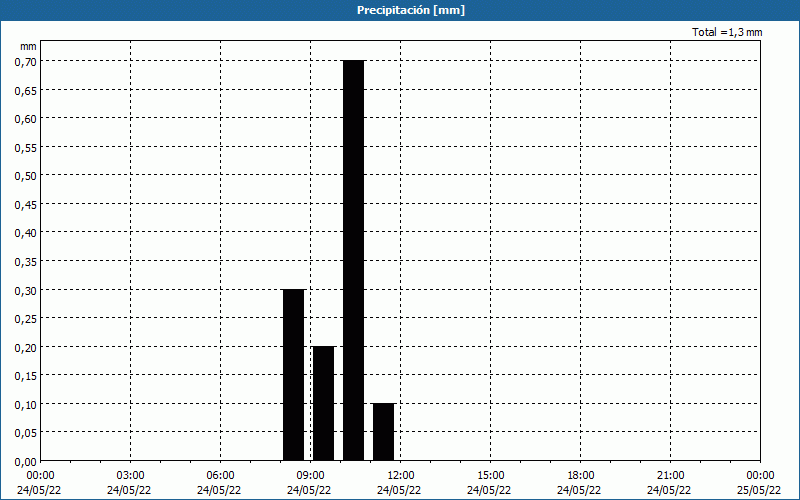Click the 00:00 25/05/22 time label

(x=760, y=483)
